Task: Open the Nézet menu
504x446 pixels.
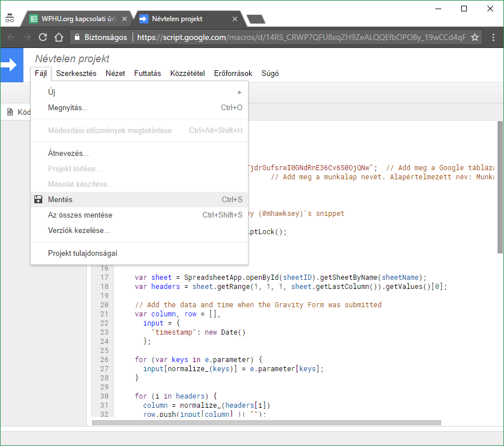Action: point(115,73)
